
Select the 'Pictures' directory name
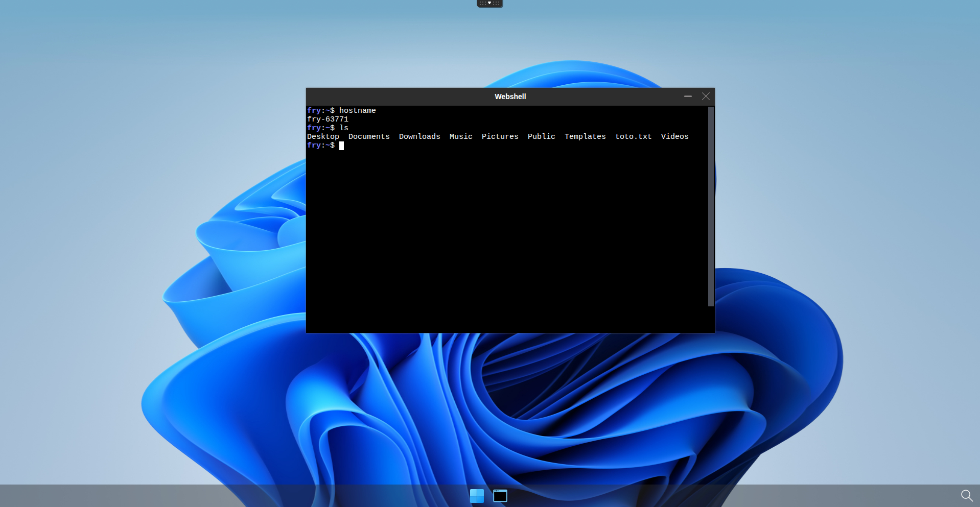pyautogui.click(x=500, y=136)
